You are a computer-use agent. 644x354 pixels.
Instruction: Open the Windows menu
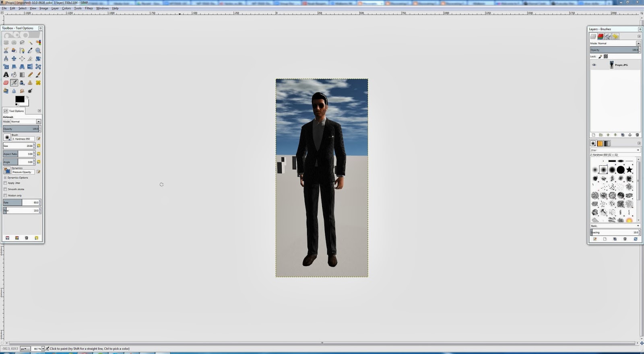[102, 8]
